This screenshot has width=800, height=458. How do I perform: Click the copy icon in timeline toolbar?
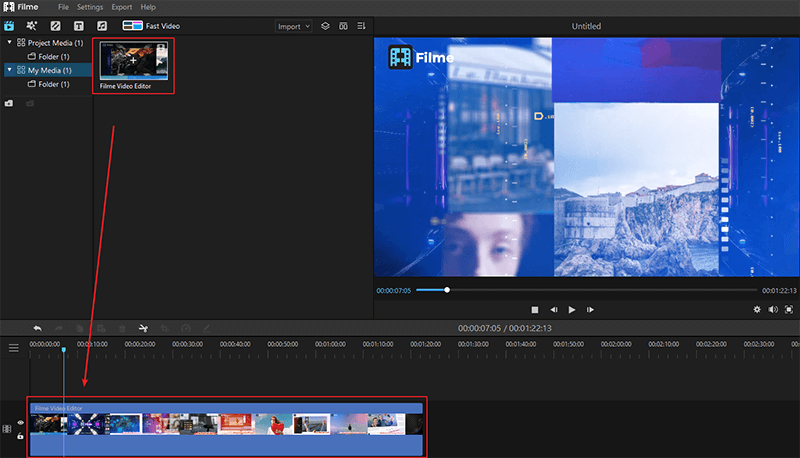pos(80,328)
